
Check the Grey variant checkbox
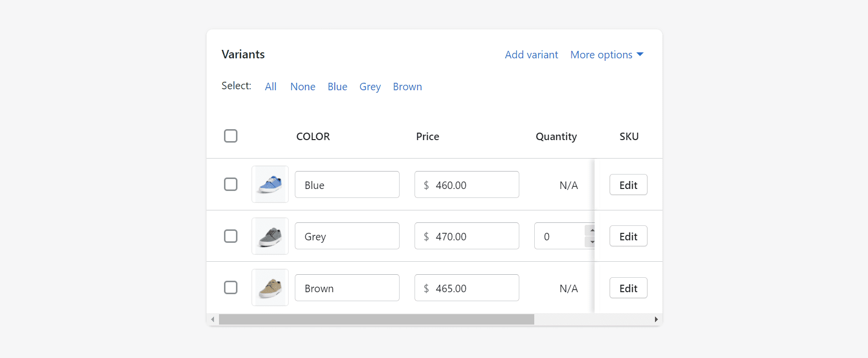[230, 236]
